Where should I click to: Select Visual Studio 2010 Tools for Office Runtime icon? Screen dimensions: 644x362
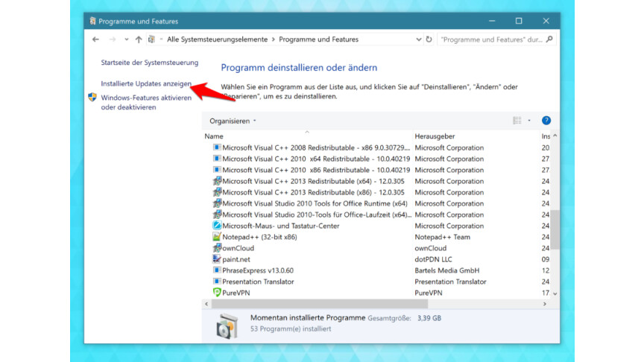(217, 203)
